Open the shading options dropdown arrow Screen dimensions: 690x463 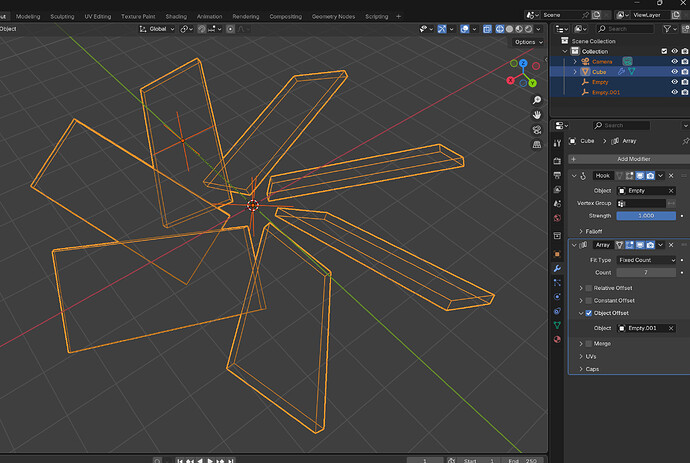[538, 29]
